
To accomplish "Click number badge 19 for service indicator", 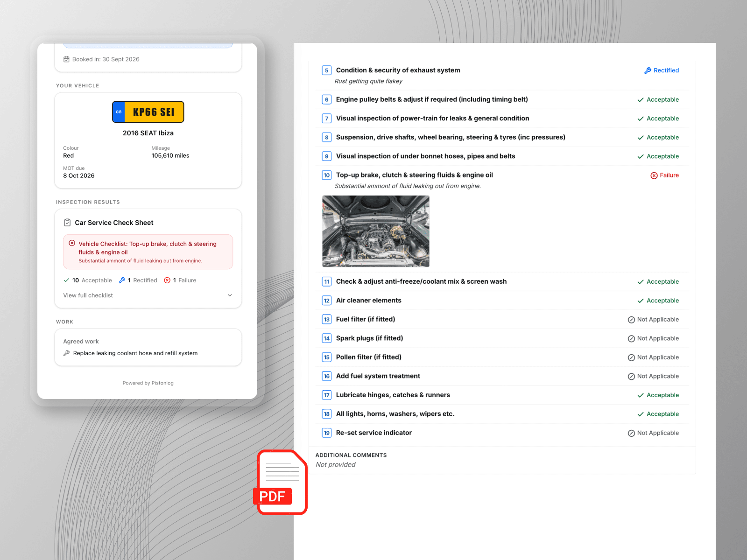I will 327,433.
